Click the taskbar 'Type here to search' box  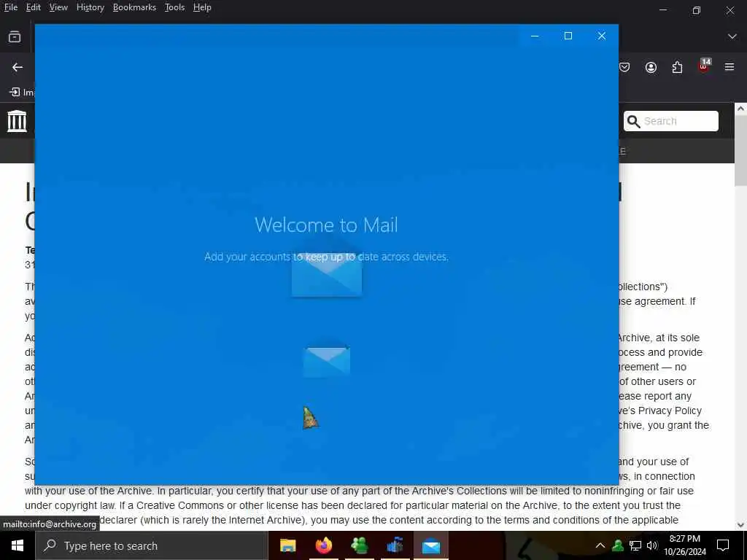(152, 545)
